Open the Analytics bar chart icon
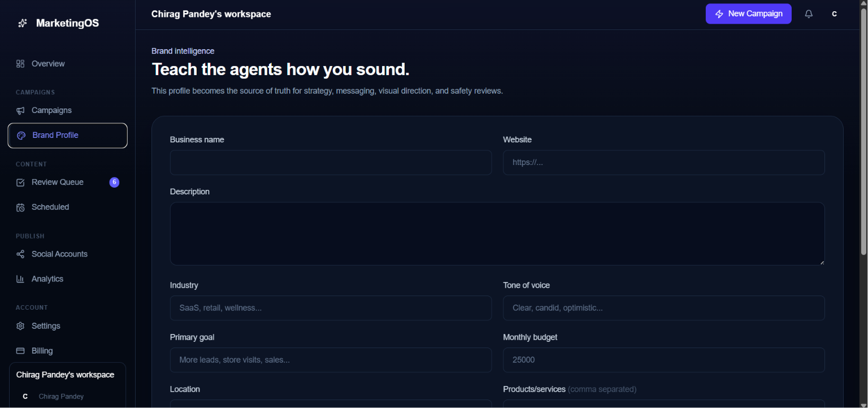 coord(20,279)
